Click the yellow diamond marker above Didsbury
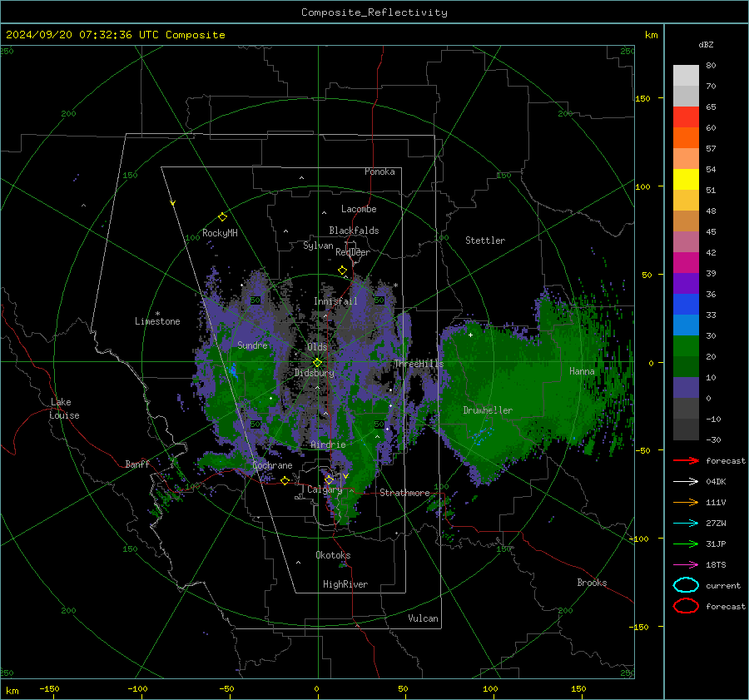Screen dimensions: 749x700 pyautogui.click(x=317, y=363)
